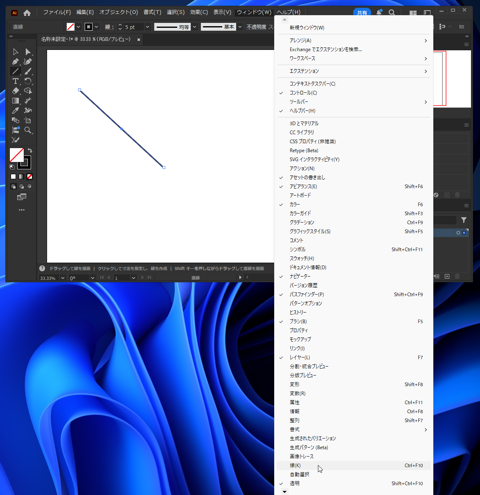
Task: Click the status bar help info icon
Action: click(x=42, y=268)
